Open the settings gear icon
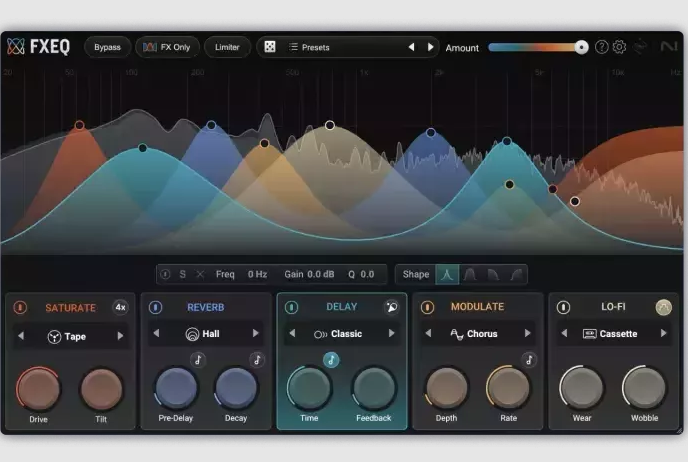The image size is (688, 462). click(x=619, y=47)
